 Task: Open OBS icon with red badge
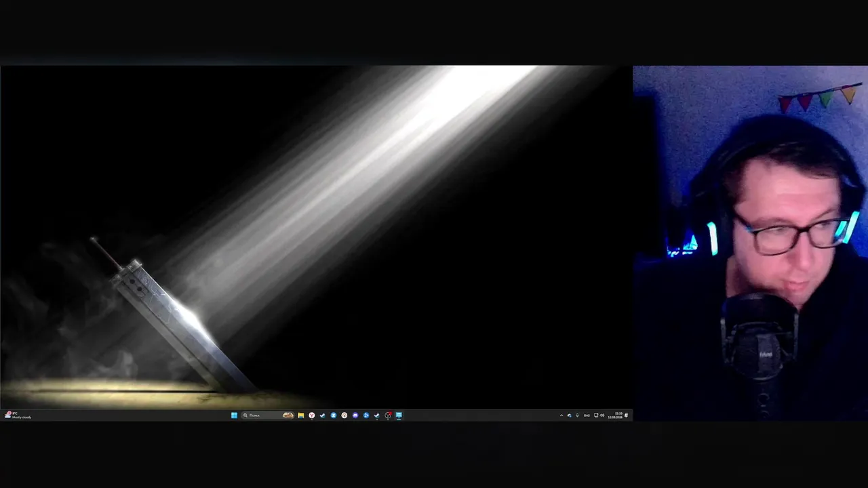[388, 415]
